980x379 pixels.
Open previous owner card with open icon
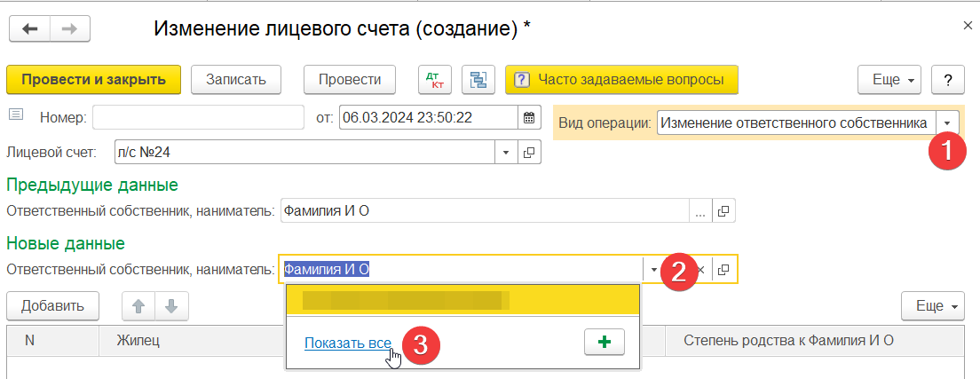point(723,211)
